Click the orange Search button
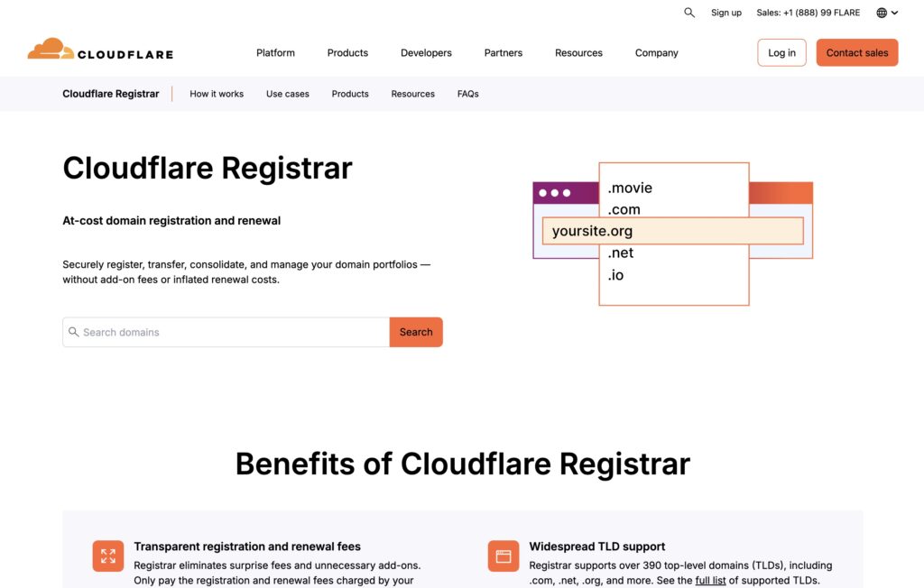 415,332
